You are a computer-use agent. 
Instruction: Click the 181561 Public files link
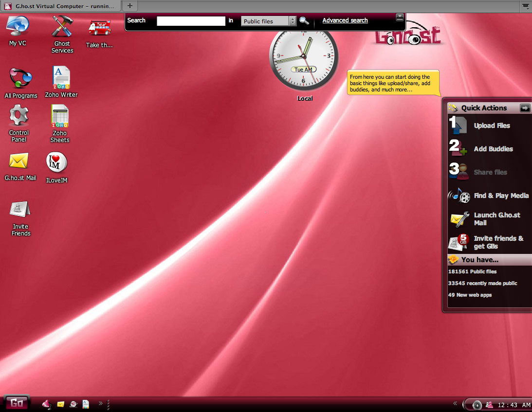472,271
